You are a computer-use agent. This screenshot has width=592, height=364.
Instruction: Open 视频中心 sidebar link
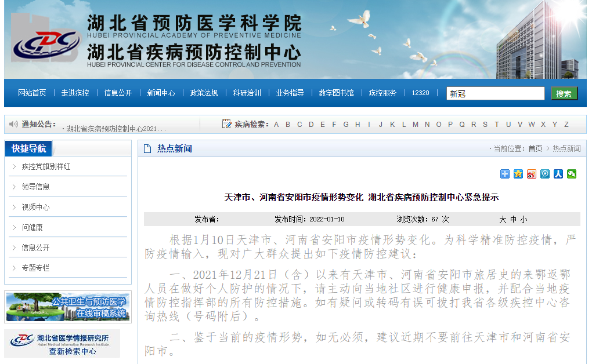(35, 207)
